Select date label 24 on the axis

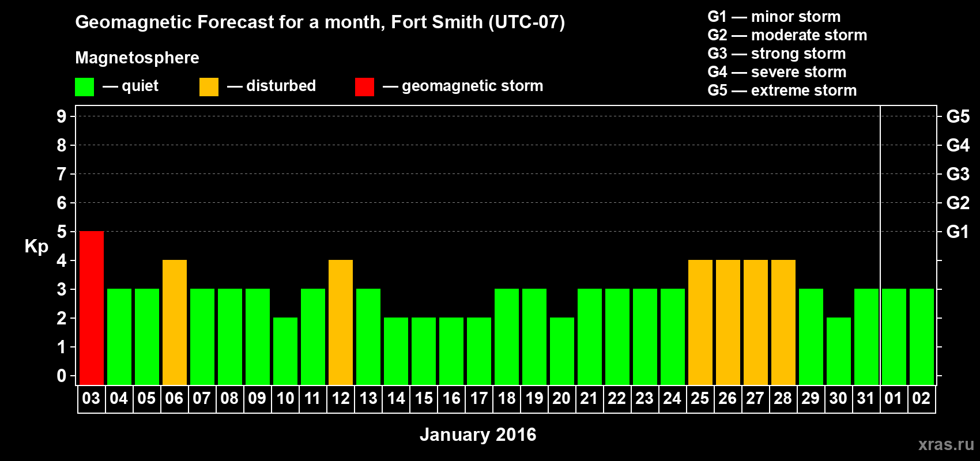(x=672, y=399)
